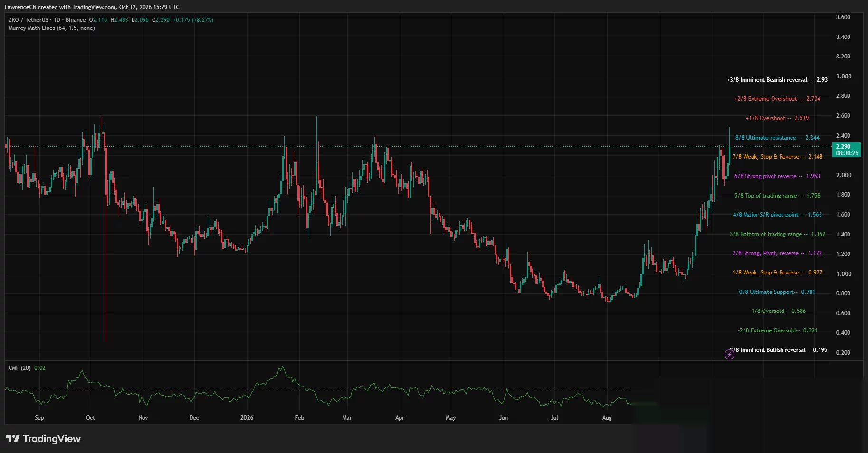The width and height of the screenshot is (868, 453).
Task: Click the Imminent Bullish reversal 0.195 label
Action: pos(779,350)
